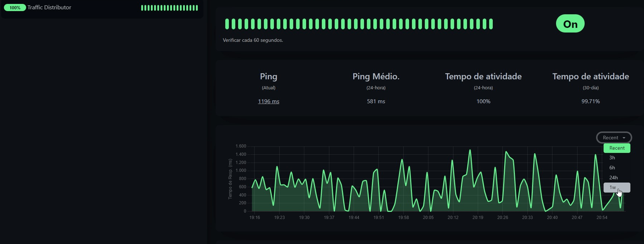Switch the chart to 24h
This screenshot has height=244, width=644.
click(613, 178)
